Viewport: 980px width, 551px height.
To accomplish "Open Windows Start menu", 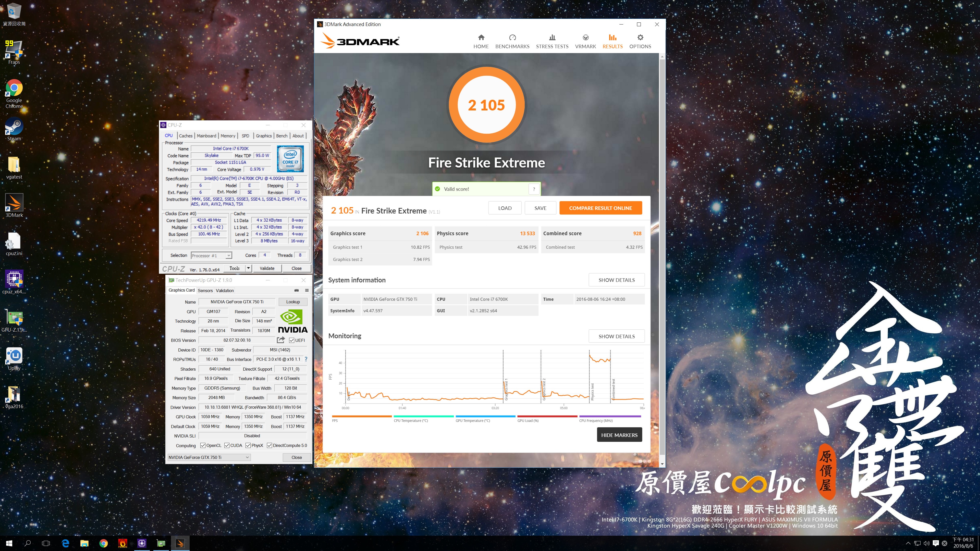I will tap(9, 543).
